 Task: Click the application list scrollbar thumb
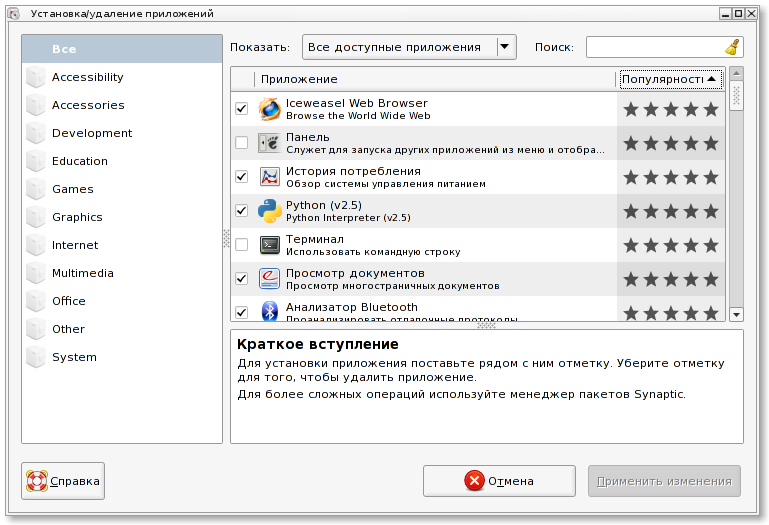pyautogui.click(x=736, y=96)
